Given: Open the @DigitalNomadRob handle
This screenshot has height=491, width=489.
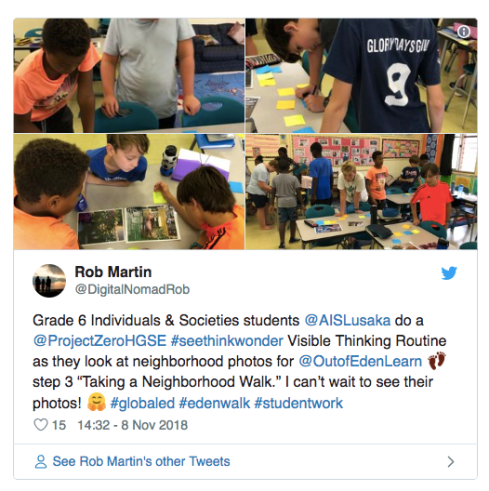Looking at the screenshot, I should click(x=132, y=289).
